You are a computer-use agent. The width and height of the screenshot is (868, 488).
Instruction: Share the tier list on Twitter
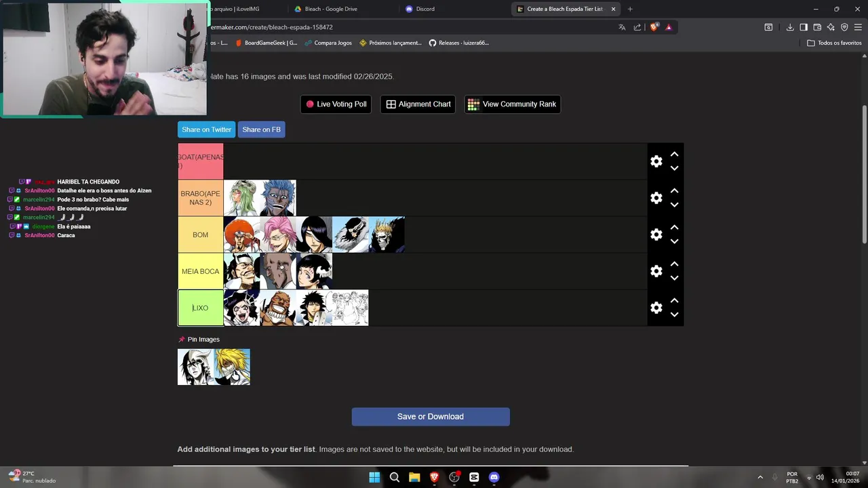tap(206, 129)
